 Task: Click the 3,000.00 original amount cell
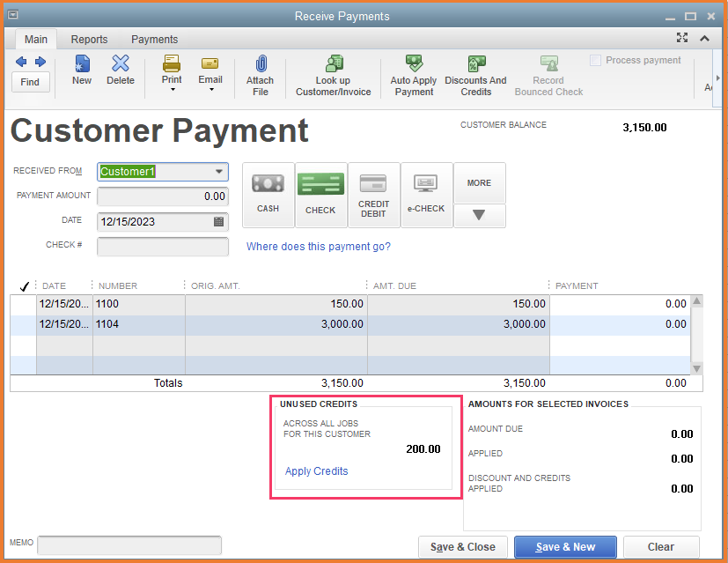276,324
